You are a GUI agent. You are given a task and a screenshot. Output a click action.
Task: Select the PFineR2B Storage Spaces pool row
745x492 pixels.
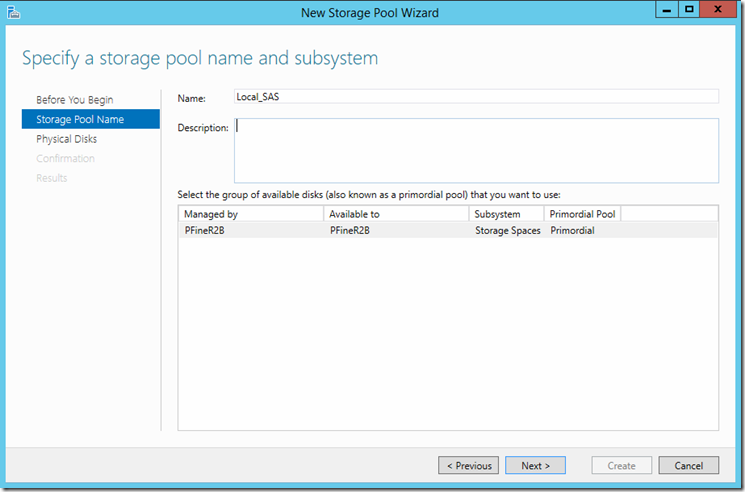[x=447, y=230]
